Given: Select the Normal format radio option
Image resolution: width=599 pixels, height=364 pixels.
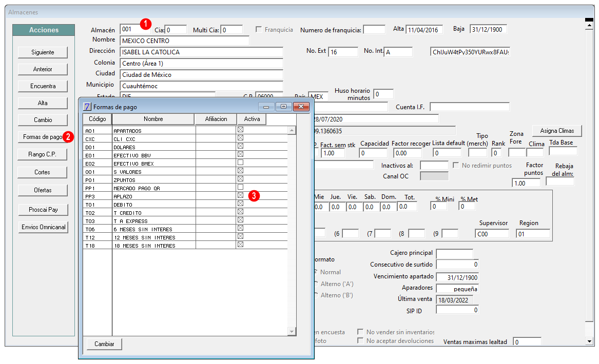Looking at the screenshot, I should tap(316, 272).
